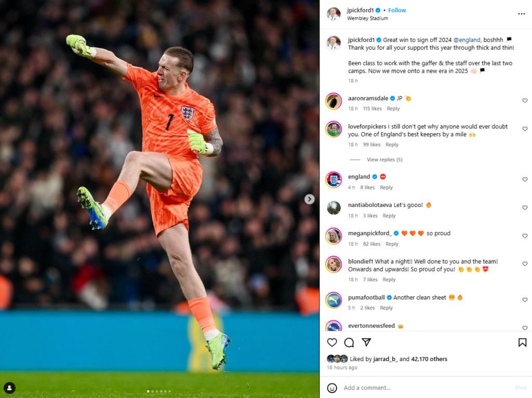Go to the next photo in the carousel
Viewport: 532px width, 398px height.
coord(309,199)
